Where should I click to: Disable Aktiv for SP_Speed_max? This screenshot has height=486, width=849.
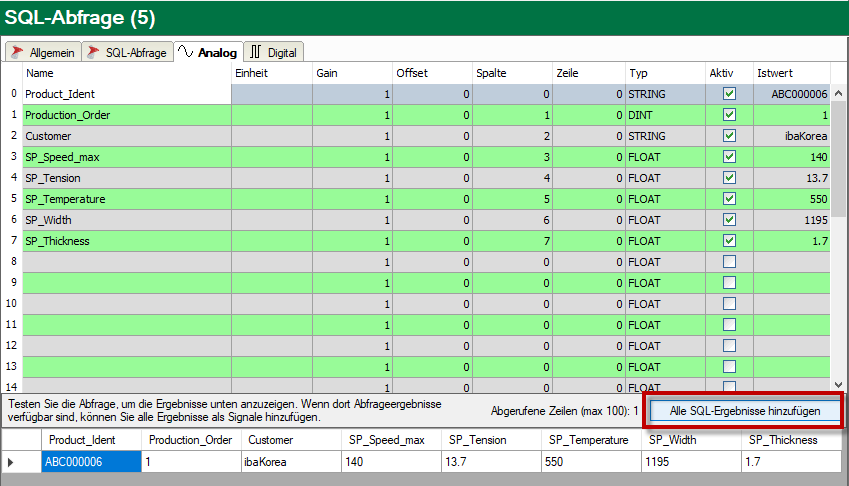pos(729,157)
